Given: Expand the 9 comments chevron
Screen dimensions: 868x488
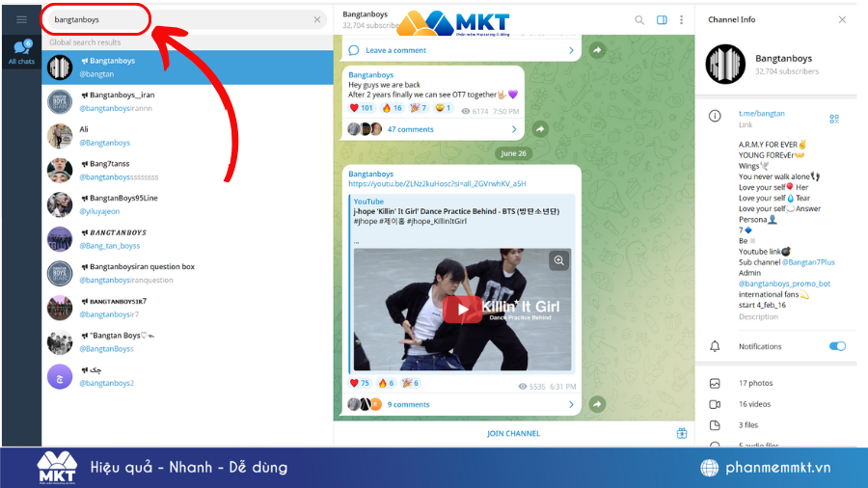Looking at the screenshot, I should coord(571,404).
